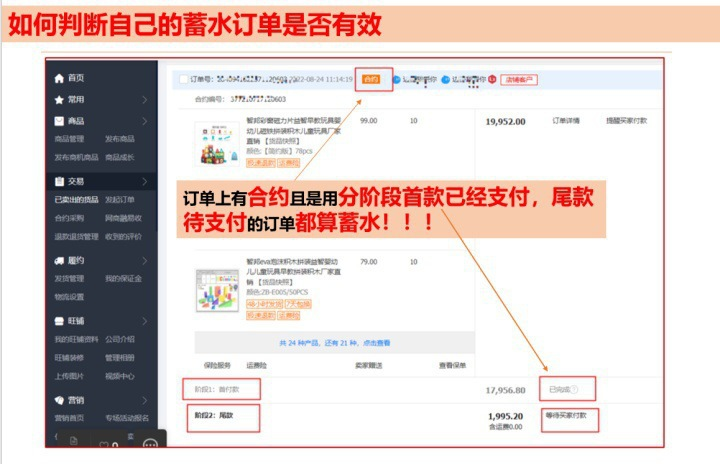The width and height of the screenshot is (720, 464).
Task: Click the help icon beside 已完成
Action: coord(575,389)
